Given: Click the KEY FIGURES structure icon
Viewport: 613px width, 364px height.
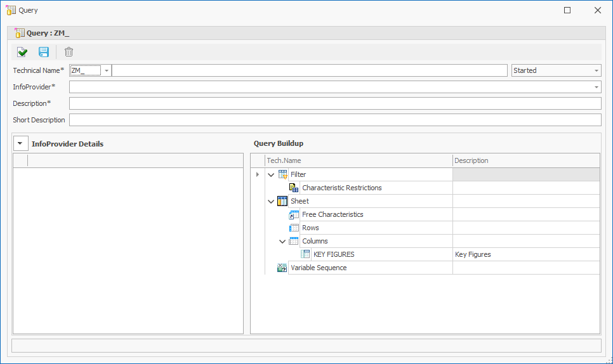Looking at the screenshot, I should pyautogui.click(x=305, y=254).
